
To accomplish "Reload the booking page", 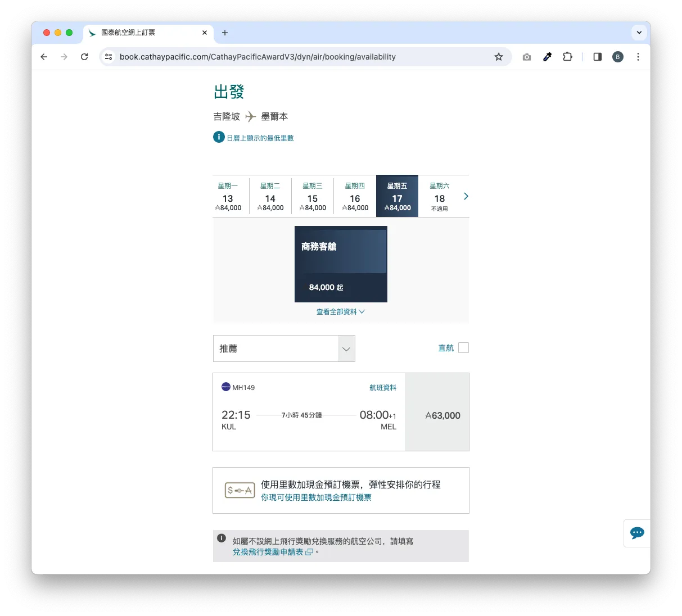I will 84,57.
